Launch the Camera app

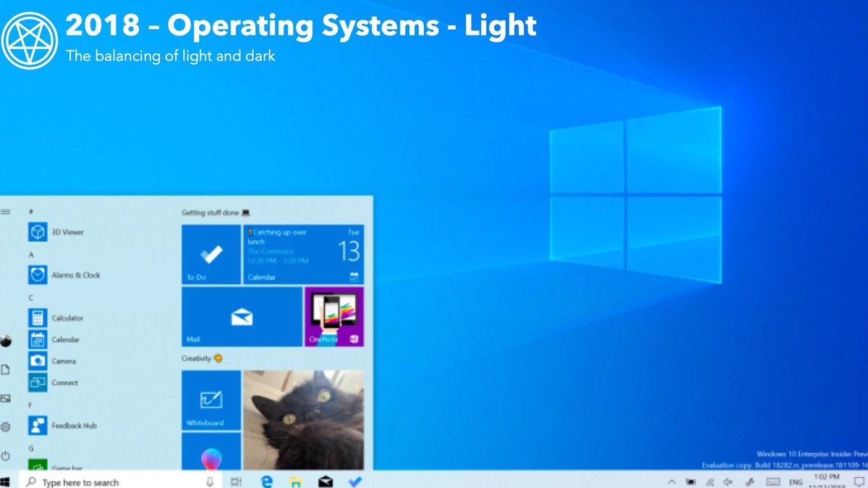click(x=52, y=361)
